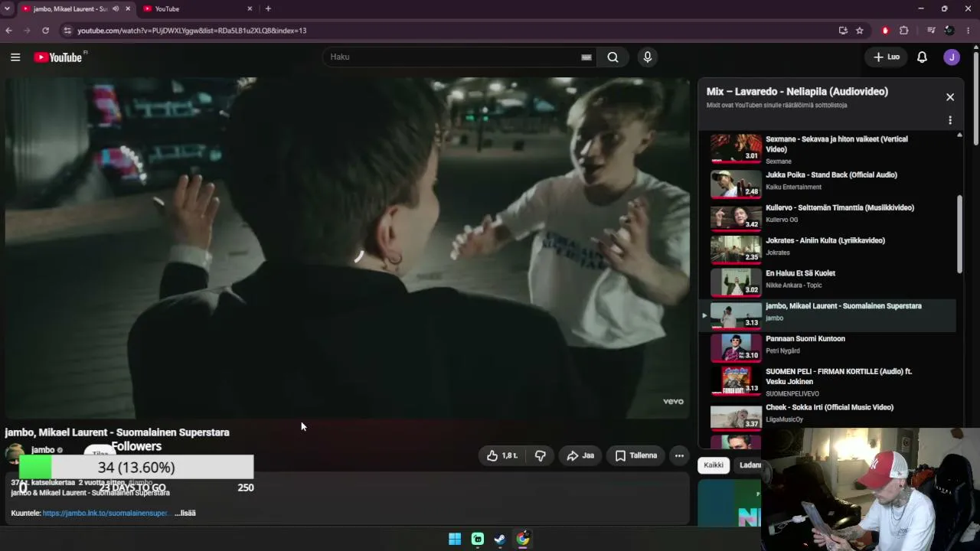Viewport: 980px width, 551px height.
Task: Expand the description with ...lisää
Action: [x=185, y=513]
